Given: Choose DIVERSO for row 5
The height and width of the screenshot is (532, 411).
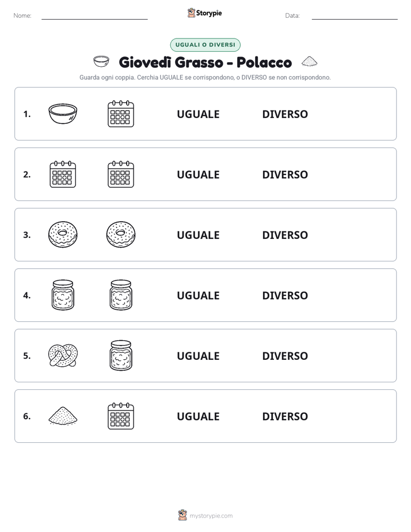Looking at the screenshot, I should [x=285, y=356].
